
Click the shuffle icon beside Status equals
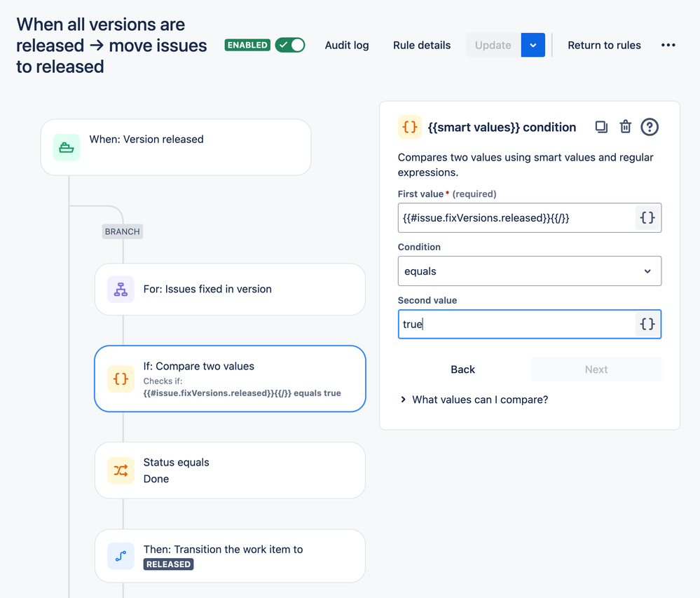point(121,470)
